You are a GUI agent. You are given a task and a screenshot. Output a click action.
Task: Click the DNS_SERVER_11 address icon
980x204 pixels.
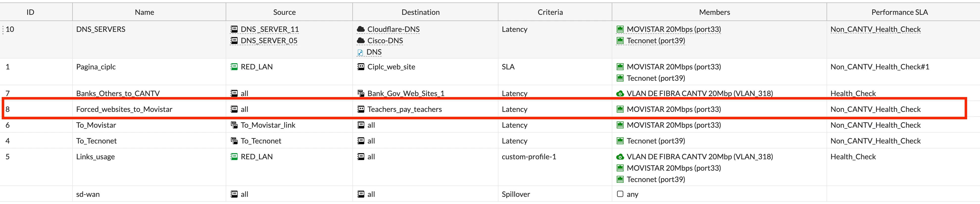coord(234,29)
